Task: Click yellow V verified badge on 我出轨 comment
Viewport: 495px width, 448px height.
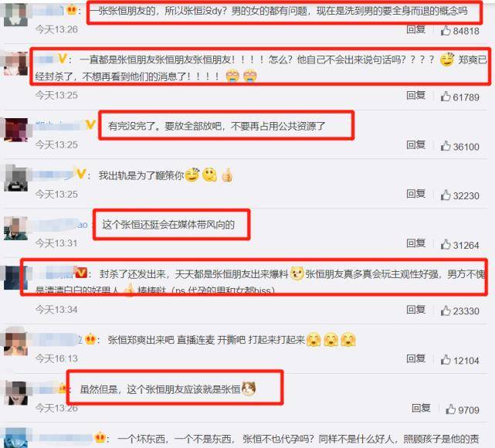Action: point(81,174)
